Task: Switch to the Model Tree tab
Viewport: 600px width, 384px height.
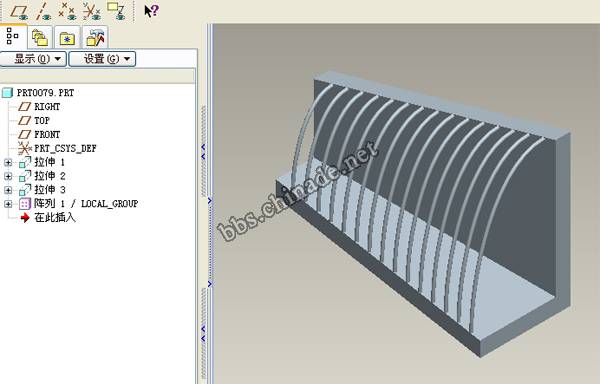Action: point(13,36)
